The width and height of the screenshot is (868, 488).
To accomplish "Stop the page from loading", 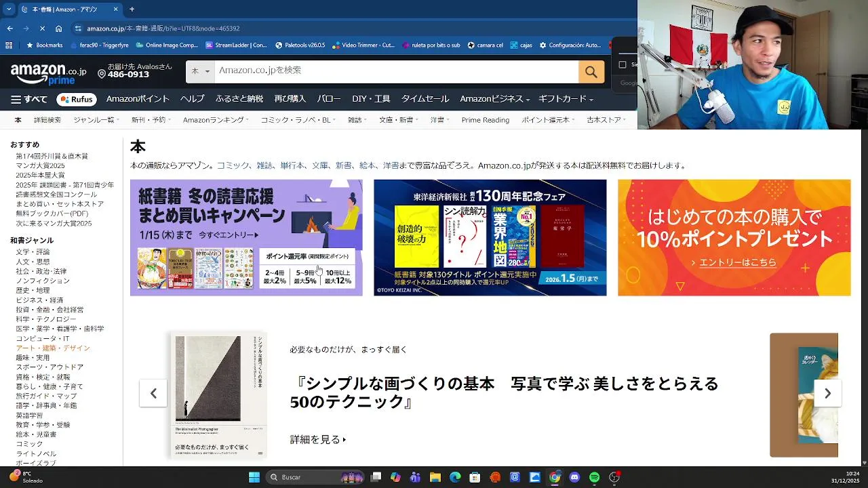I will [42, 28].
